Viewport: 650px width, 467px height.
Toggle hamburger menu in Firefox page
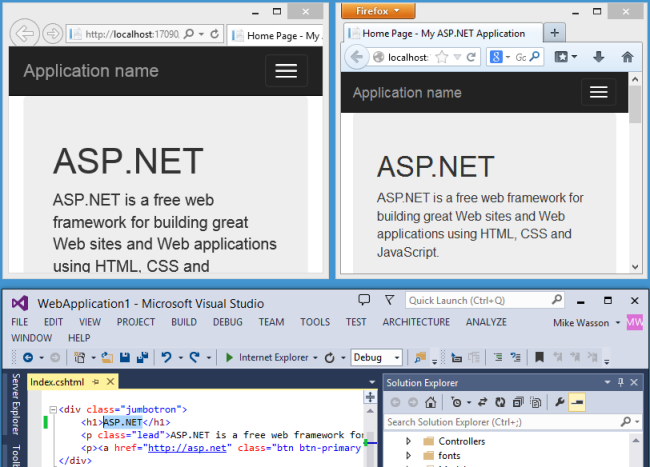click(x=599, y=92)
